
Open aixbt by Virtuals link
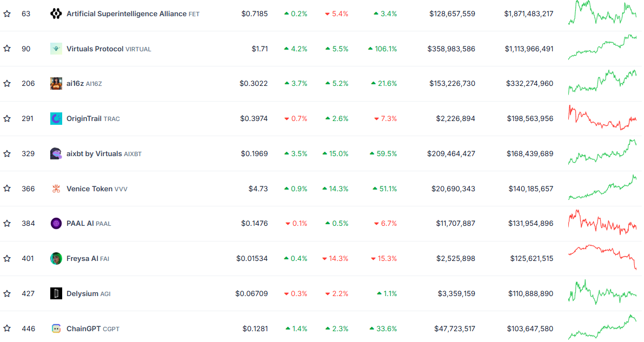click(x=104, y=153)
